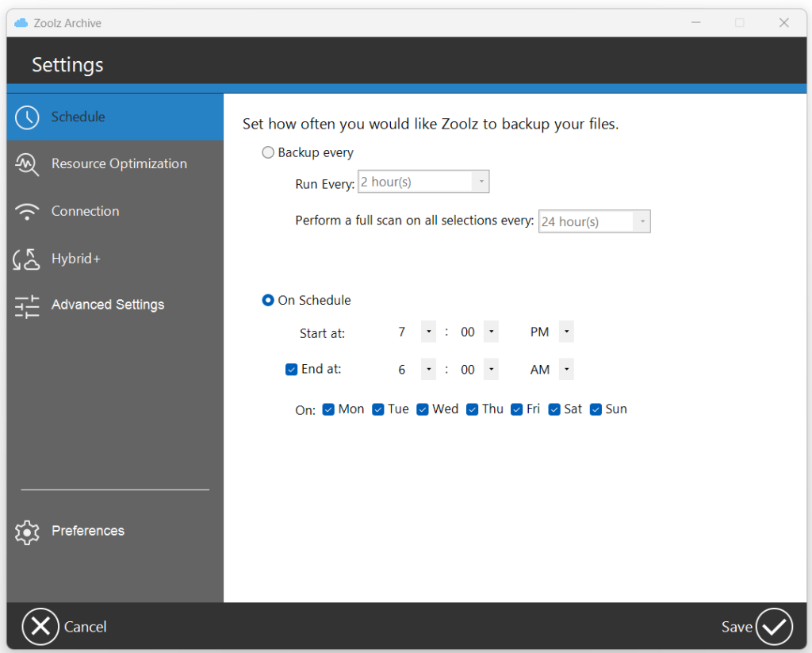
Task: Cancel the settings changes
Action: (63, 626)
